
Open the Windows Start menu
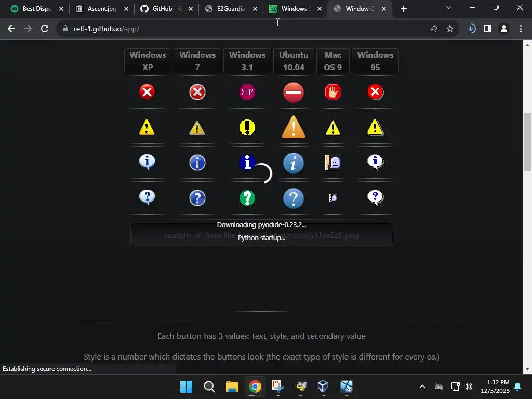tap(187, 387)
